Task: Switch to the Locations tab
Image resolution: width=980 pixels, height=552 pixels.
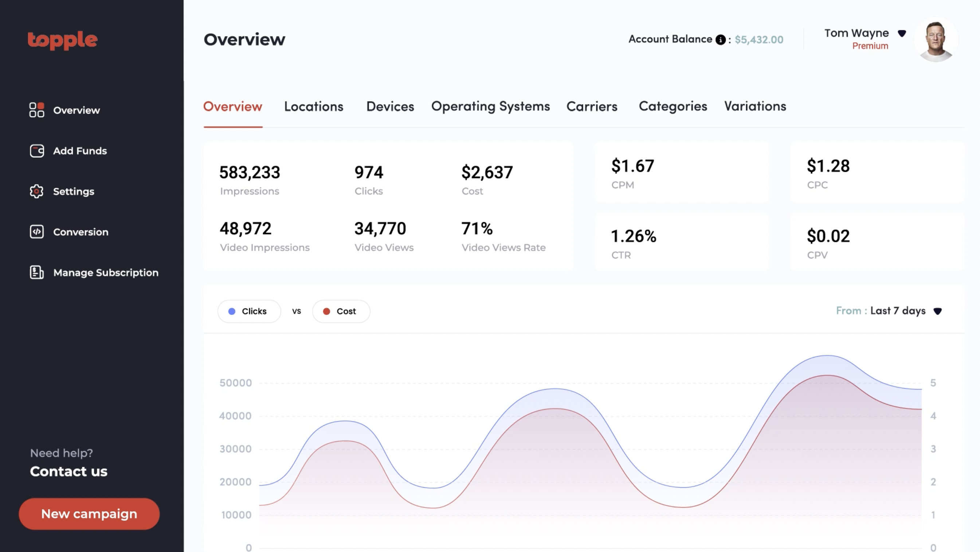Action: click(x=313, y=106)
